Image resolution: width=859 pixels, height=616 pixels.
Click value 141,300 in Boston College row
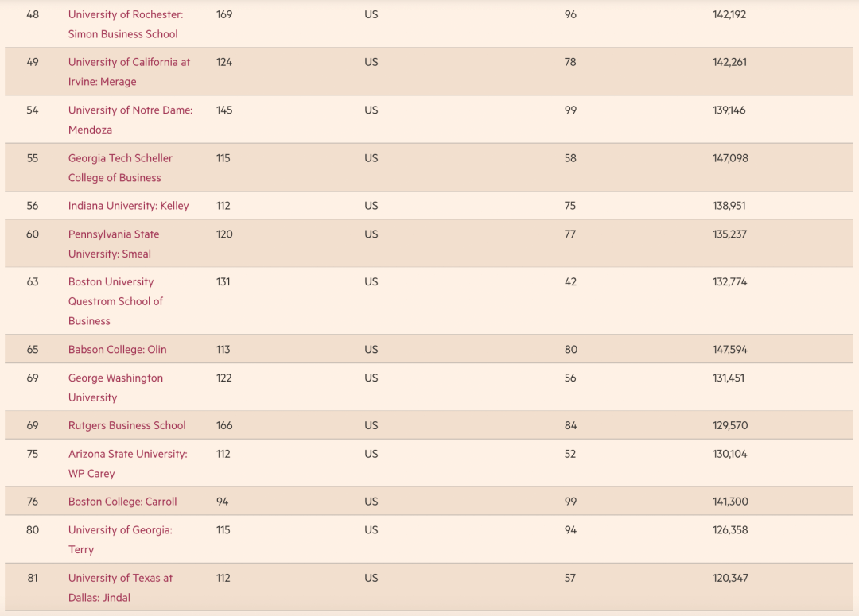[x=729, y=502]
